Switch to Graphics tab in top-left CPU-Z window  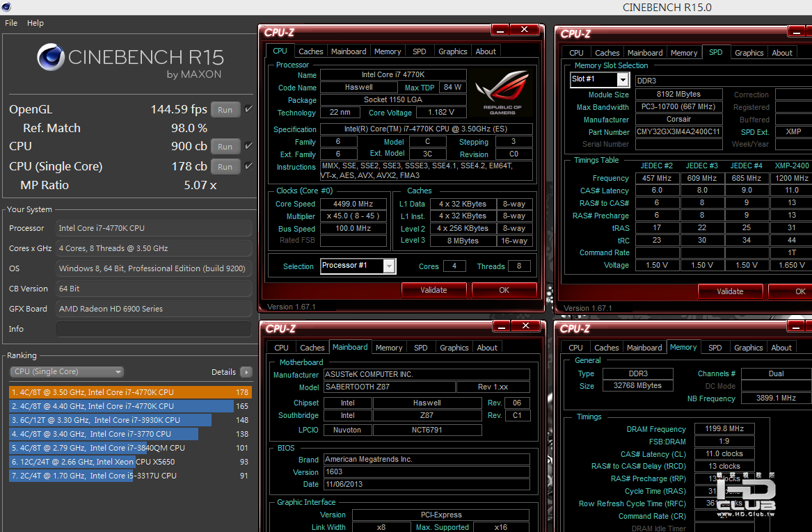click(x=452, y=51)
